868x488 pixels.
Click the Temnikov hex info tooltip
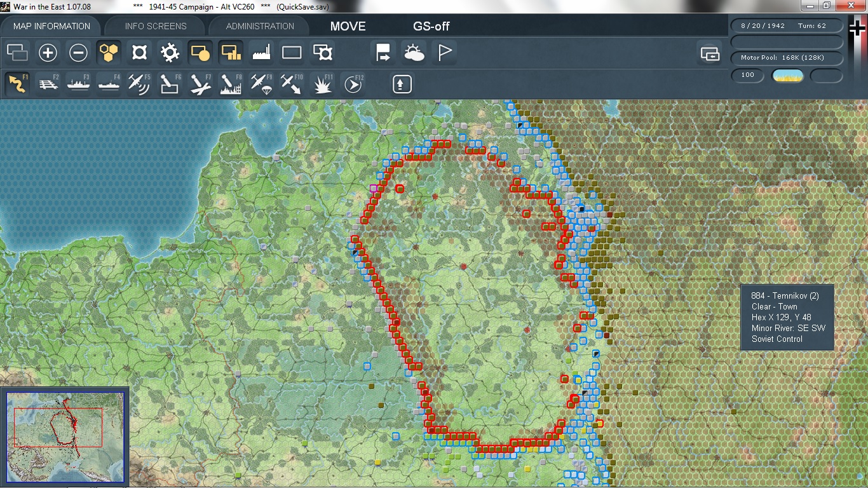point(787,317)
